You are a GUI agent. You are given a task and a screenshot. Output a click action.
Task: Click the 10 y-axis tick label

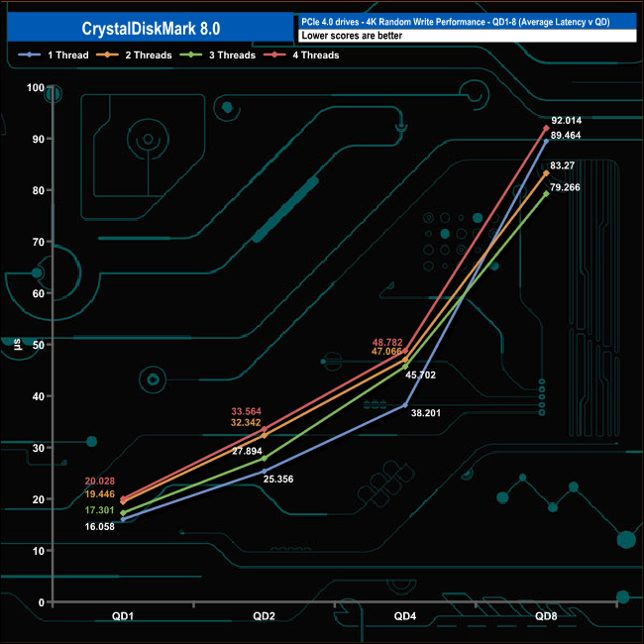click(x=39, y=551)
